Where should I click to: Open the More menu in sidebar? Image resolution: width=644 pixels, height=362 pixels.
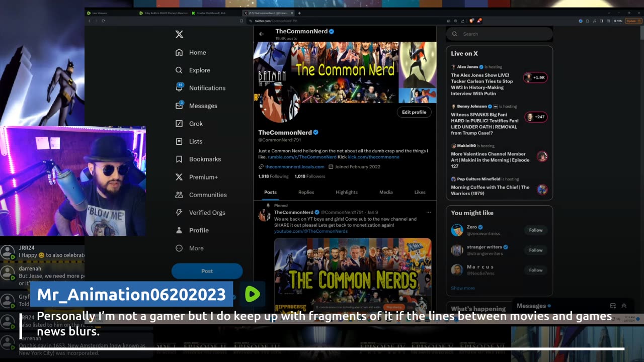coord(189,248)
